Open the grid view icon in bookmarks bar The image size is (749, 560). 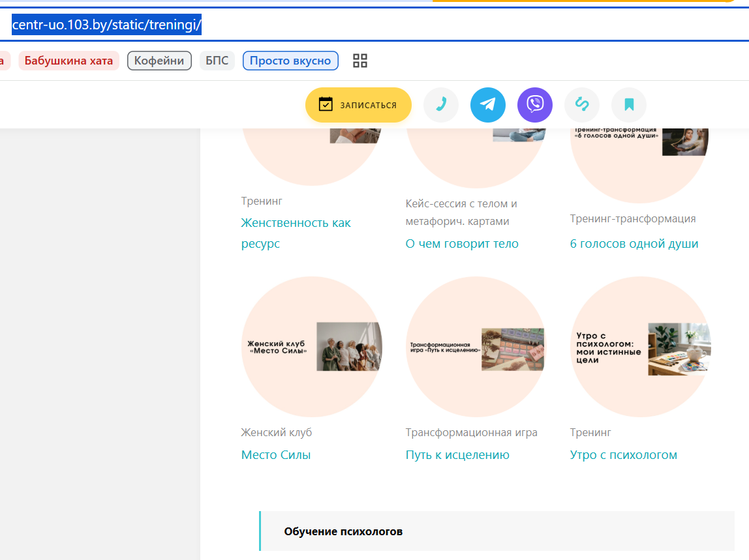point(360,61)
